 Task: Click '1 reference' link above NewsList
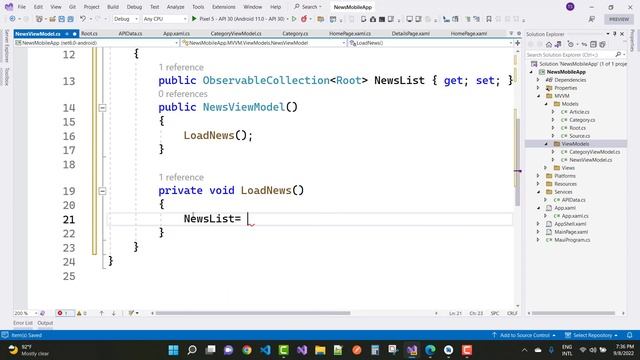(181, 67)
